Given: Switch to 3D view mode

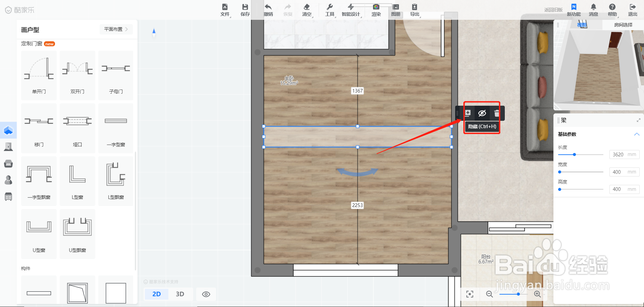Looking at the screenshot, I should pyautogui.click(x=180, y=294).
